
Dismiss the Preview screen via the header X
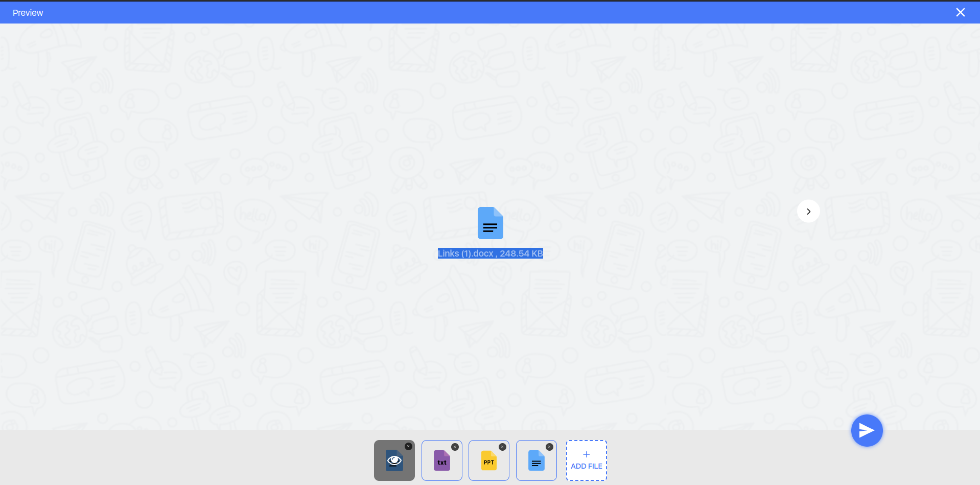(x=960, y=12)
